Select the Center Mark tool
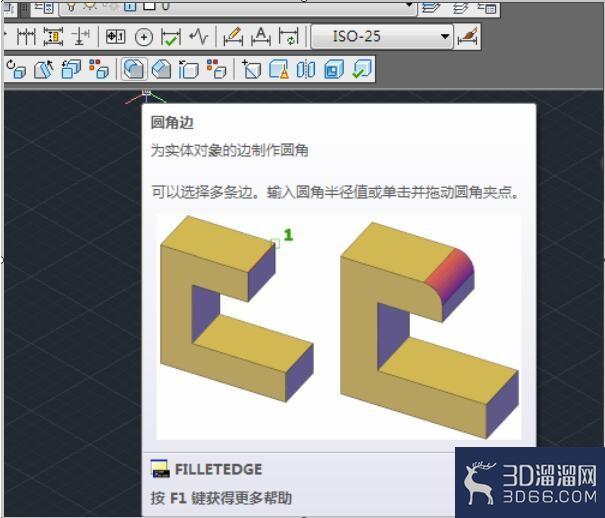 (x=144, y=37)
